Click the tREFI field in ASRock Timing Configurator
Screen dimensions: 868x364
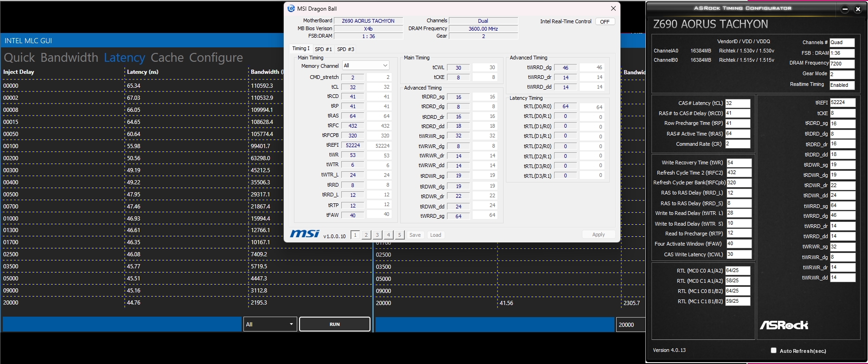tap(842, 103)
